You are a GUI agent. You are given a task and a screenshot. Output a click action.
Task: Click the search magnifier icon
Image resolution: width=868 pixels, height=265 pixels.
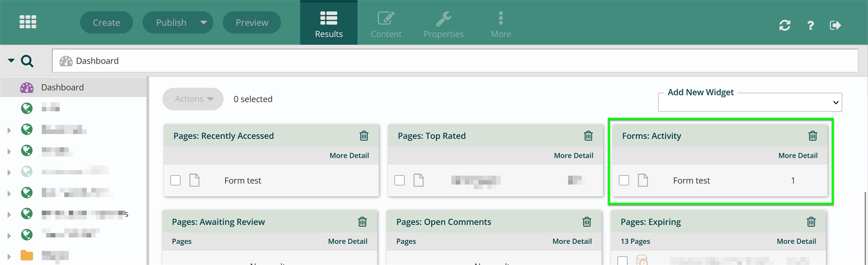[x=27, y=61]
